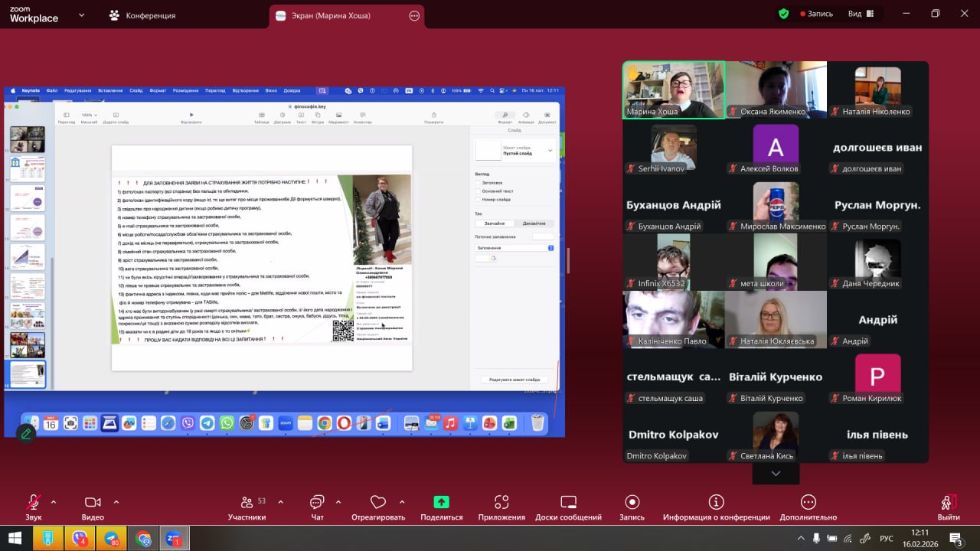Expand video options arrow beside Видео
980x551 pixels.
tap(116, 502)
